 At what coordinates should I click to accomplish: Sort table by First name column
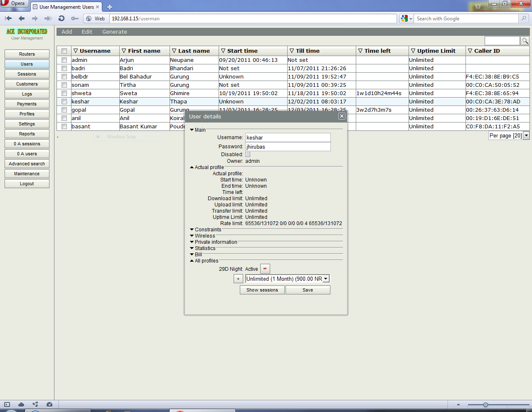click(x=144, y=51)
